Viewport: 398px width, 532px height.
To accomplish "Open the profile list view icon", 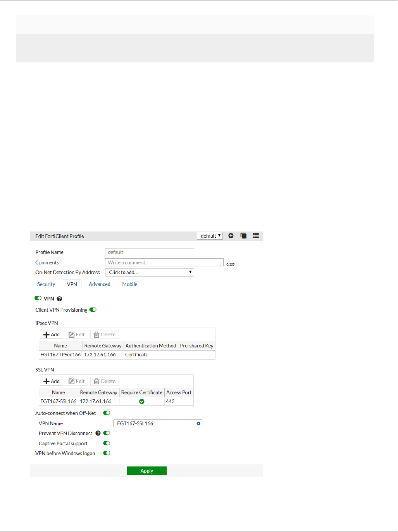I will coord(256,236).
